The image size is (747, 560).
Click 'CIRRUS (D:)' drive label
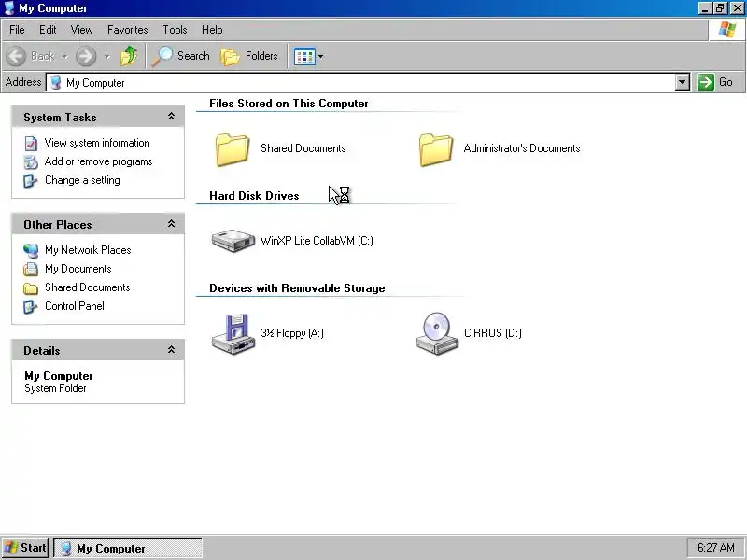[493, 333]
